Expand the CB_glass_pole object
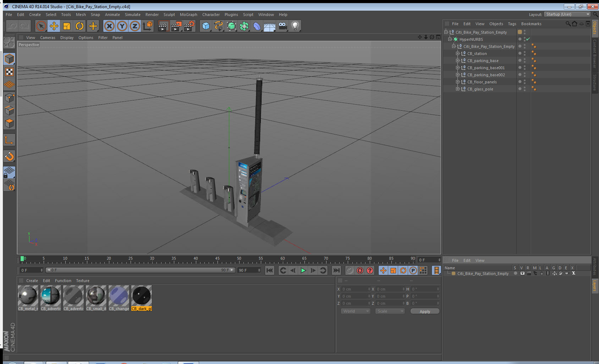Screen dimensions: 599x364 pyautogui.click(x=457, y=89)
